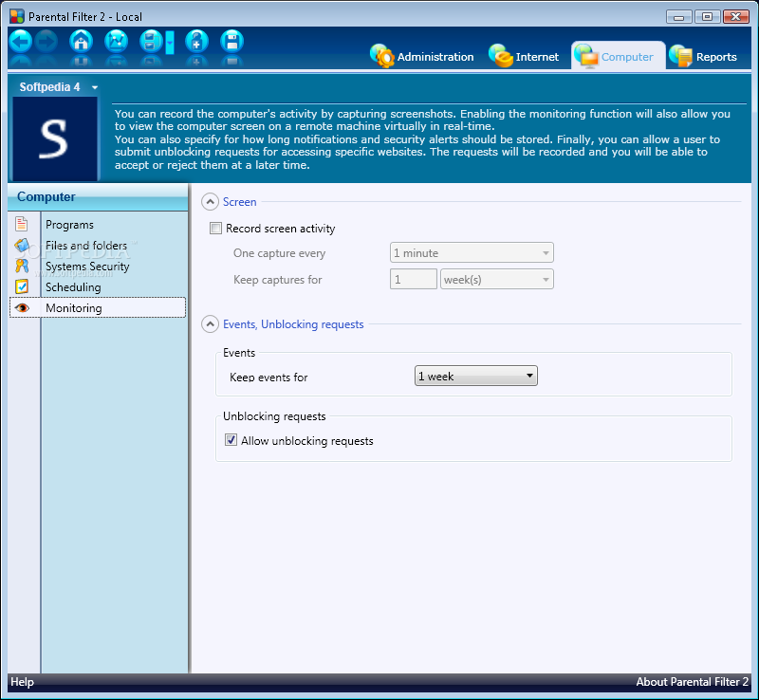Viewport: 759px width, 700px height.
Task: Click the Events, Unblocking requests heading
Action: pyautogui.click(x=293, y=323)
